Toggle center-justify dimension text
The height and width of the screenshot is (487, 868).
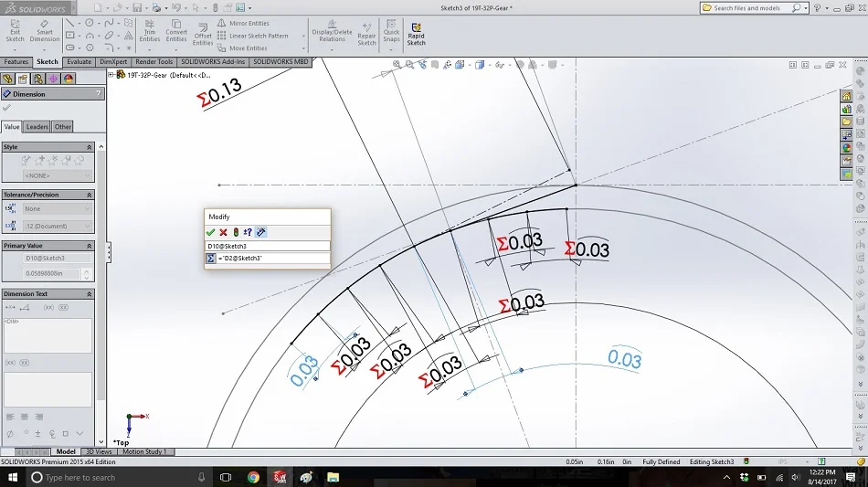[x=25, y=417]
